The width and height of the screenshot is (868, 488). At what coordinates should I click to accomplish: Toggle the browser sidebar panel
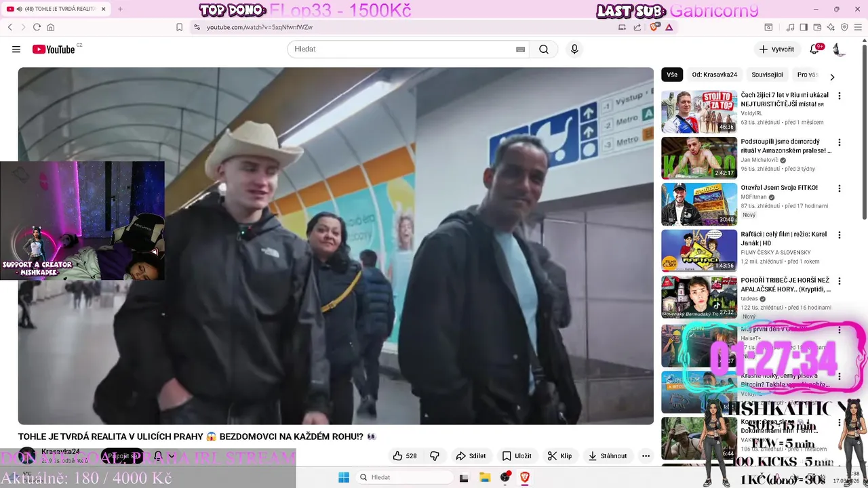[x=804, y=27]
